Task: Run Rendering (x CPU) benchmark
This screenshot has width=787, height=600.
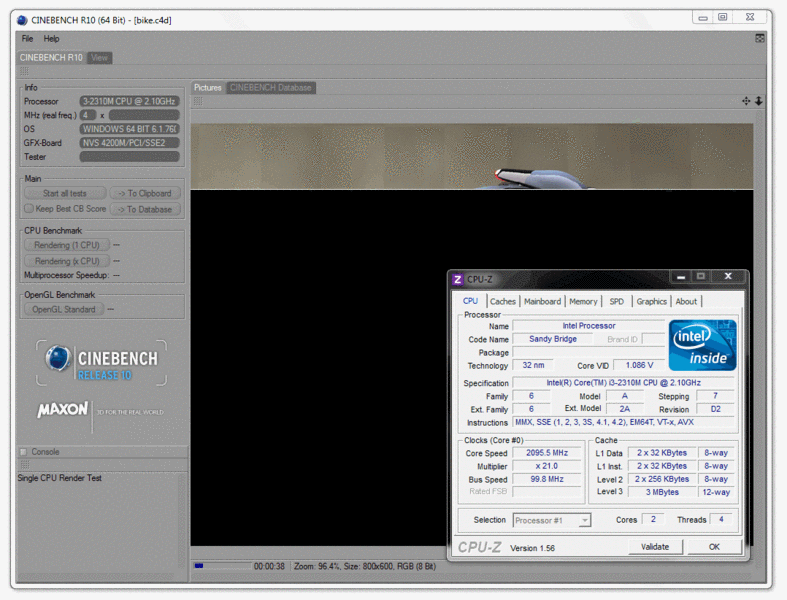Action: pyautogui.click(x=67, y=261)
